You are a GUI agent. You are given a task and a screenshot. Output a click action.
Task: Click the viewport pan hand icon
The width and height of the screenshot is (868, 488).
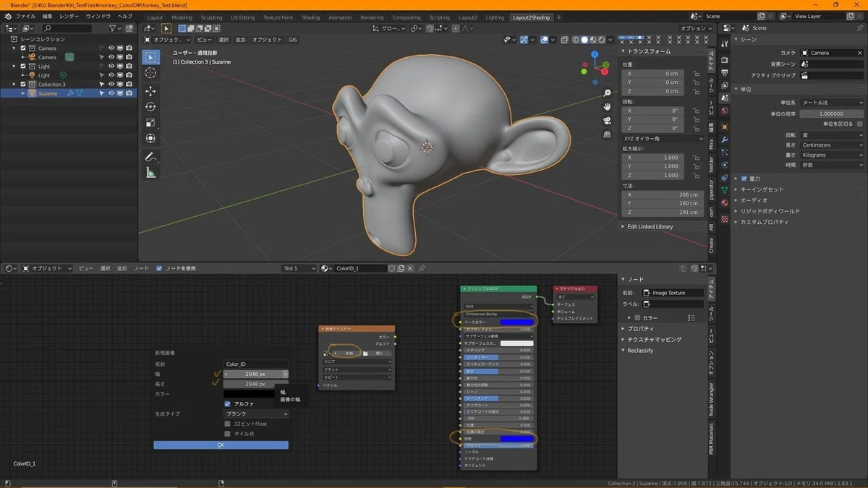click(607, 106)
